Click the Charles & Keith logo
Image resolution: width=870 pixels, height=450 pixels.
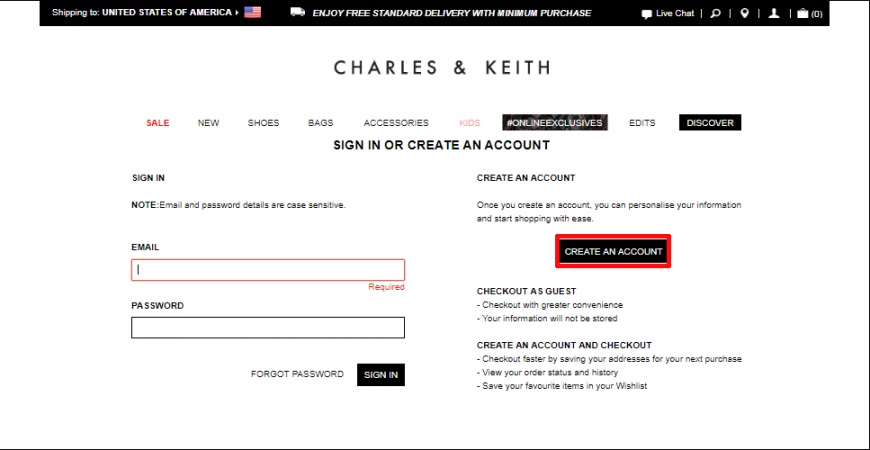point(442,68)
